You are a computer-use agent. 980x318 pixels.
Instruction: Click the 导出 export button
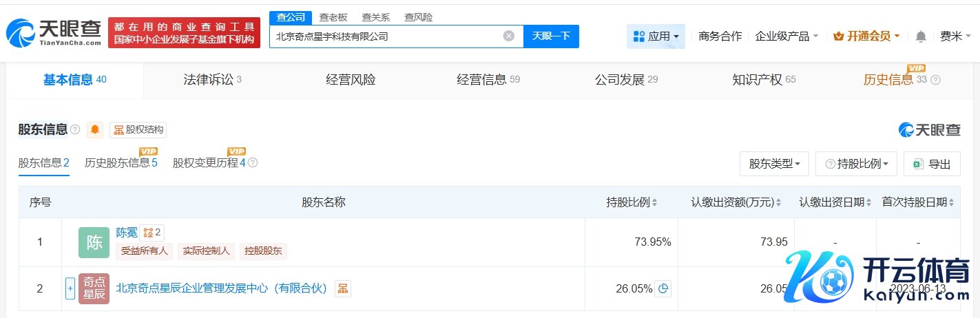931,164
